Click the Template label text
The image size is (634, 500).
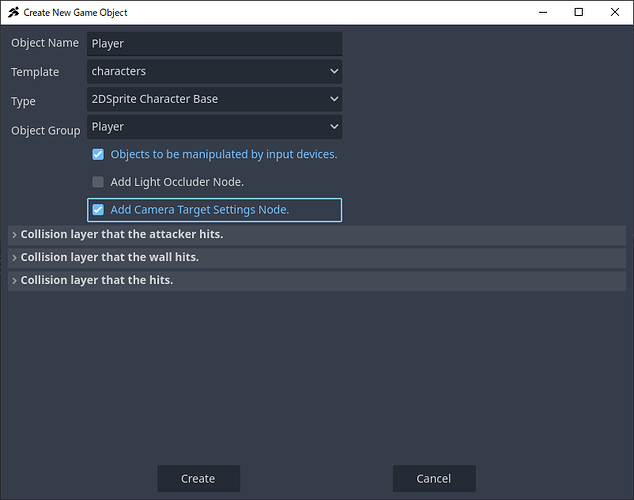tap(35, 72)
